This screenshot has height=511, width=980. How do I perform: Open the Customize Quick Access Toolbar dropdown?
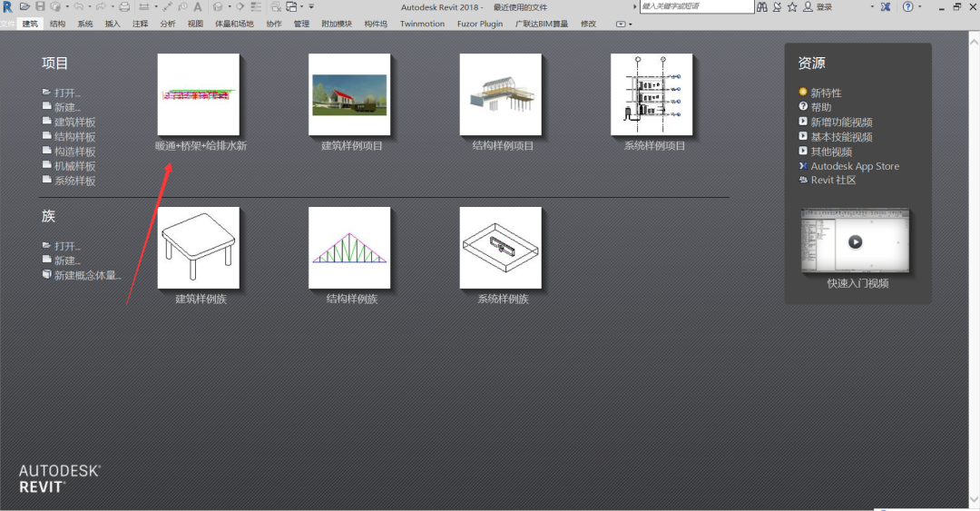(311, 7)
